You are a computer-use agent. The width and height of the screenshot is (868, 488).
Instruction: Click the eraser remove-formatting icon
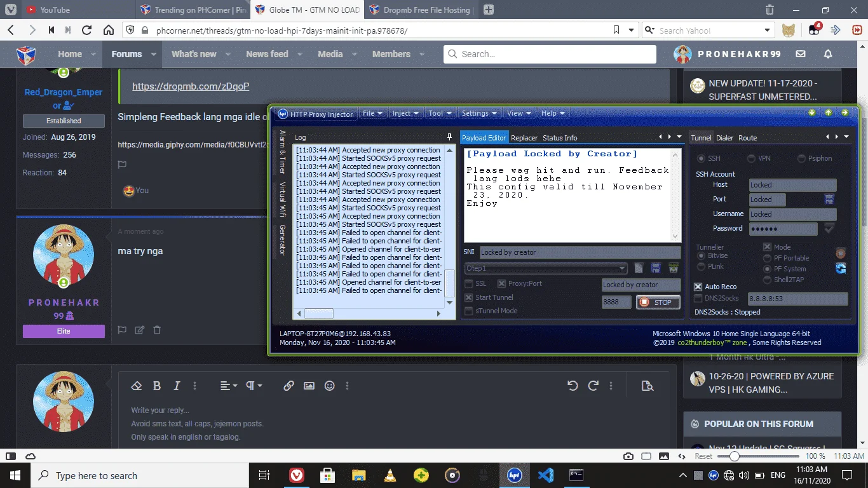(x=136, y=386)
